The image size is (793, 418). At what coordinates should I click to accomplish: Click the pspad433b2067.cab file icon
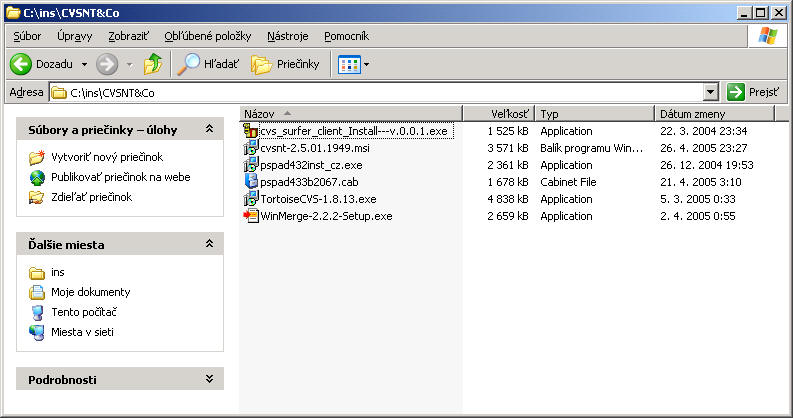tap(251, 181)
